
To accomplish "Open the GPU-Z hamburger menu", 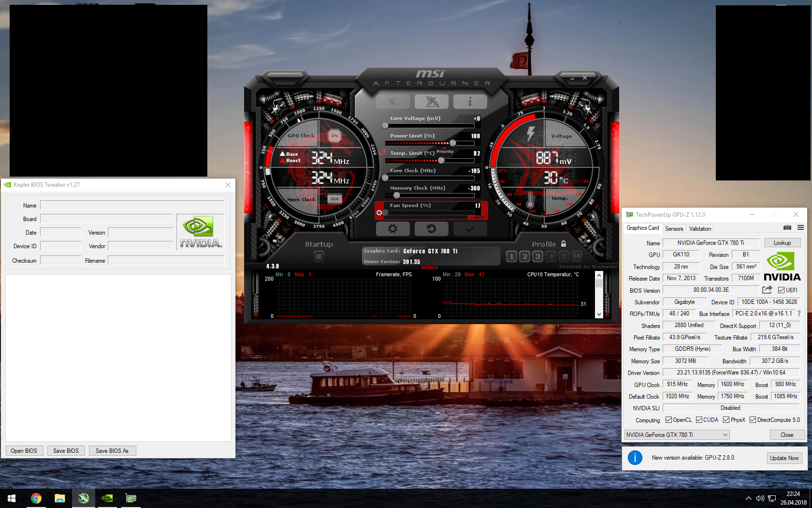I will (x=800, y=228).
